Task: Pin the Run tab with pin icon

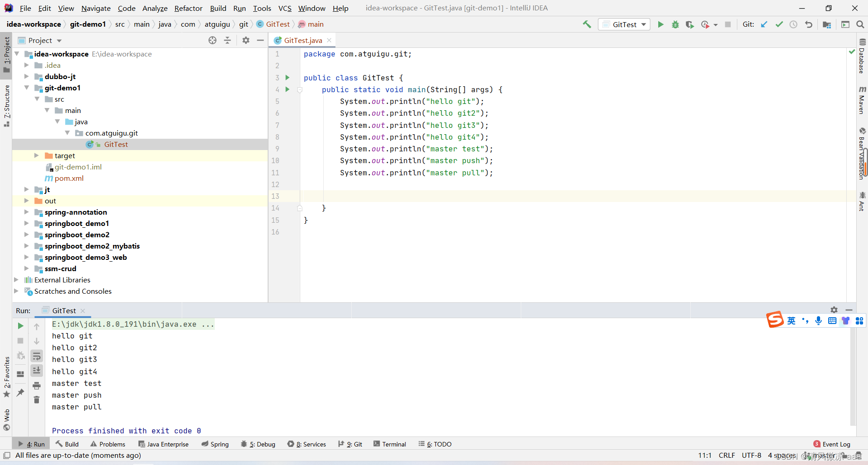Action: 20,393
